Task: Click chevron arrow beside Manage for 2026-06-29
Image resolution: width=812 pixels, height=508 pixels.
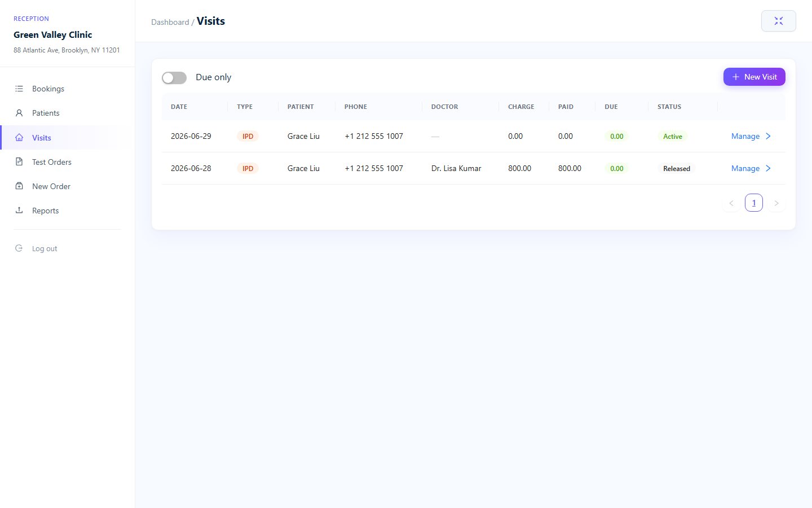Action: tap(768, 136)
